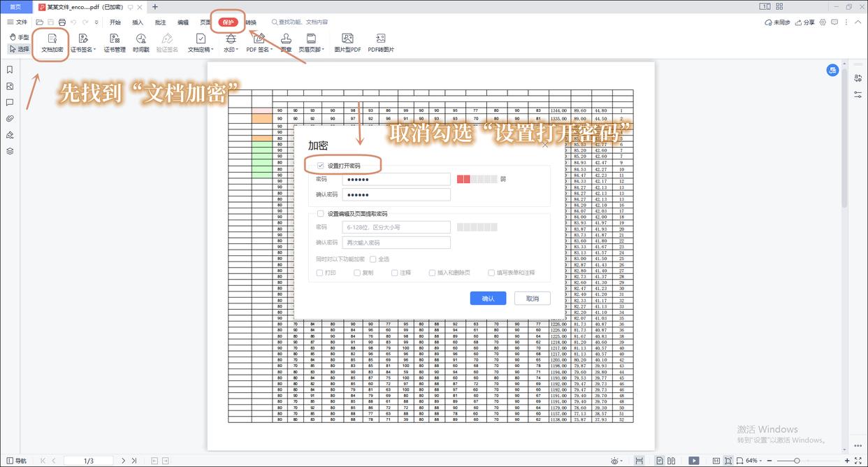868x467 pixels.
Task: Click the print icon in quick toolbar
Action: (62, 22)
